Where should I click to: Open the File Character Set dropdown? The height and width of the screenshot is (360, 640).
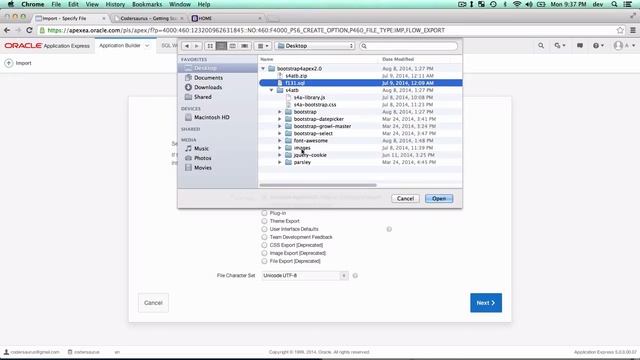click(304, 276)
